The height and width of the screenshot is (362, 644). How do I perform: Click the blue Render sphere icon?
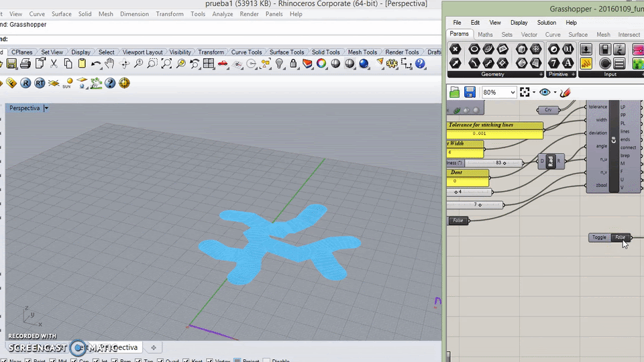[x=364, y=64]
